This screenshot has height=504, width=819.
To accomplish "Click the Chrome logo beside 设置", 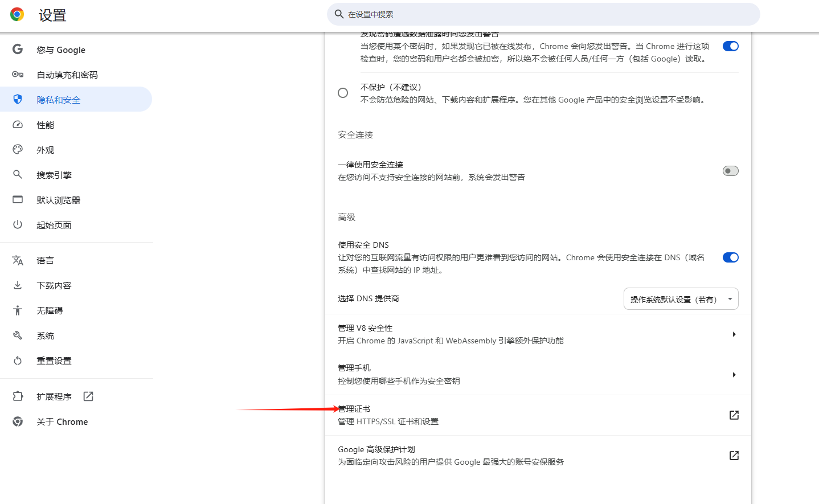I will (17, 14).
